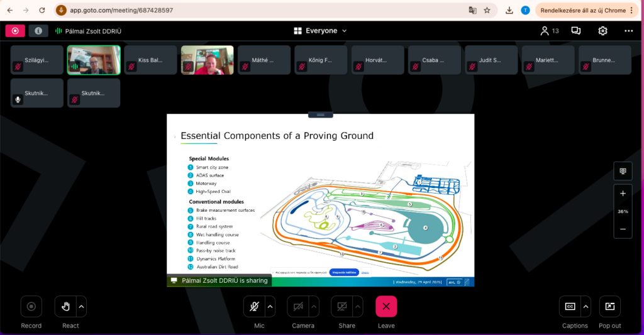This screenshot has width=644, height=335.
Task: Open the participants list showing 13
Action: 549,31
